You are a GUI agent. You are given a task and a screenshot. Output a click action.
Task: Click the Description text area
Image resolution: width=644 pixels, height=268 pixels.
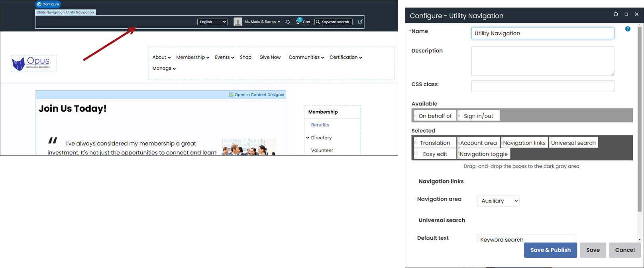[x=542, y=61]
